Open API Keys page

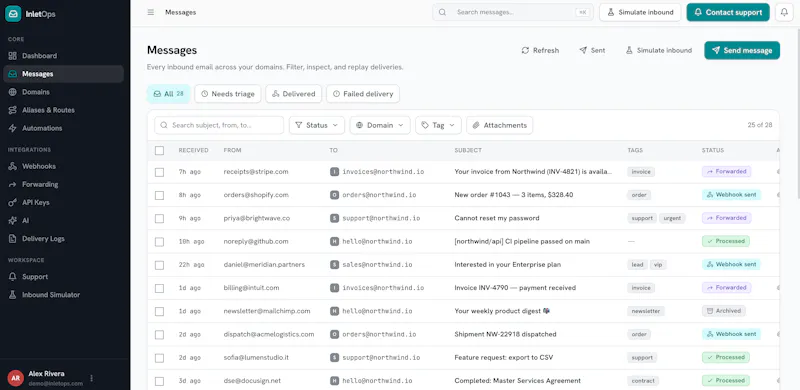63,202
